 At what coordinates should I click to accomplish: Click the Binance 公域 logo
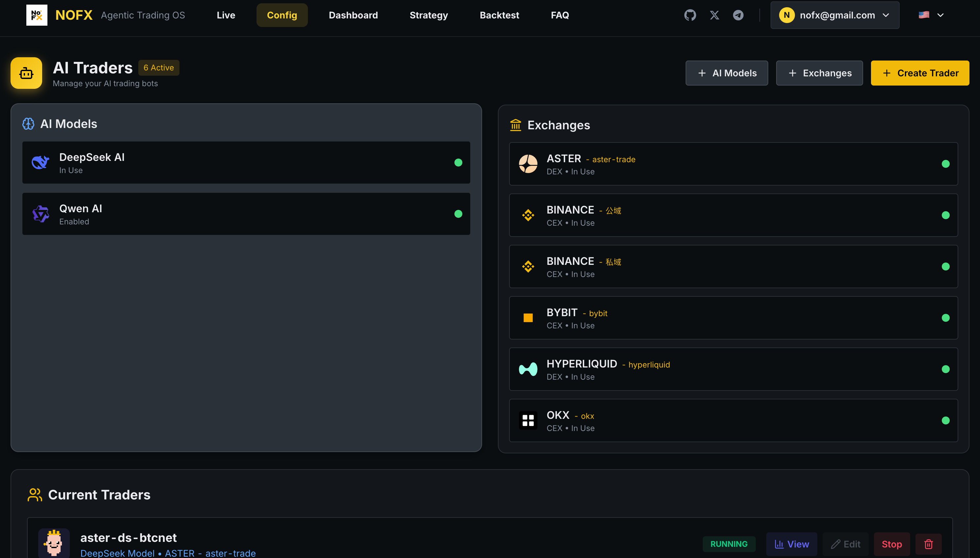528,216
